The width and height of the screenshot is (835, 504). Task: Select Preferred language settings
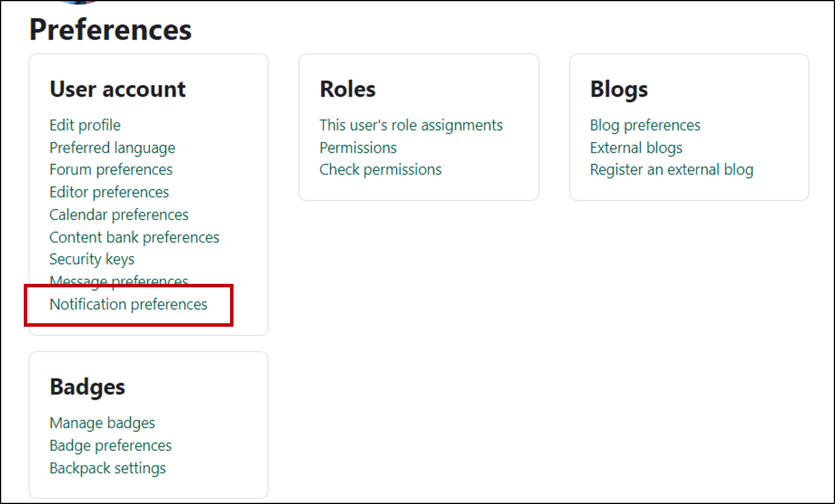coord(112,147)
